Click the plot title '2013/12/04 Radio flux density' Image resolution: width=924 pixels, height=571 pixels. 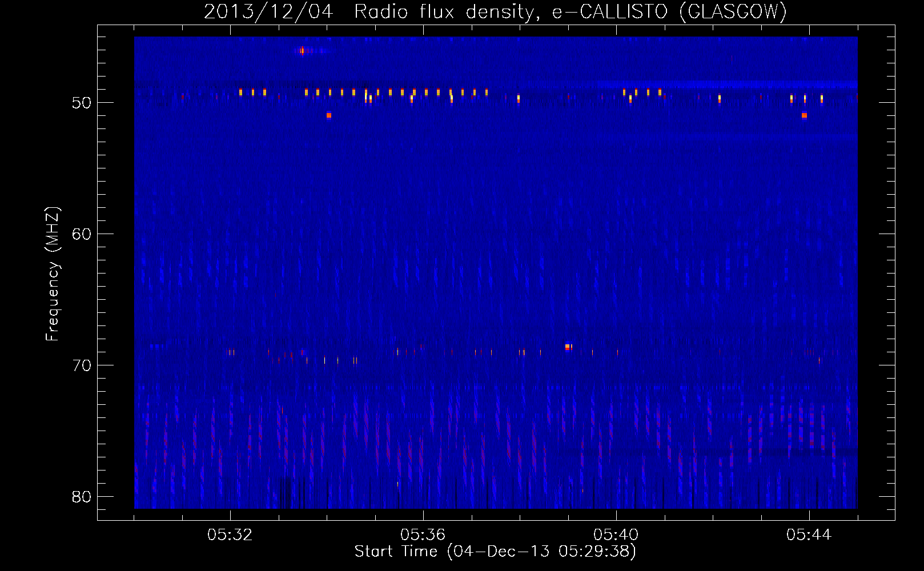pos(369,11)
